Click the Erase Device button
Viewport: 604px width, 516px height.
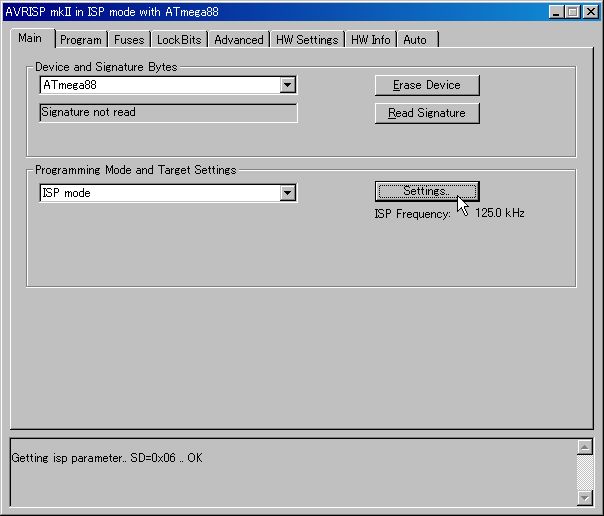[427, 85]
